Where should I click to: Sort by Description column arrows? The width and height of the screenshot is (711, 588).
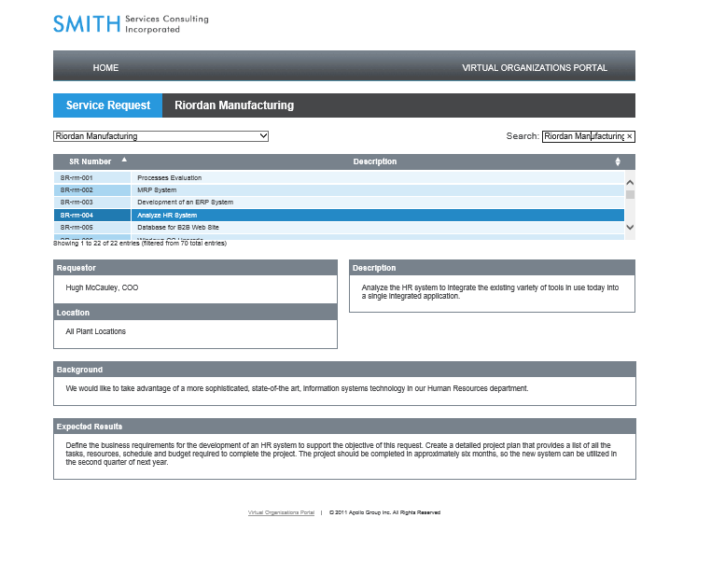(618, 161)
